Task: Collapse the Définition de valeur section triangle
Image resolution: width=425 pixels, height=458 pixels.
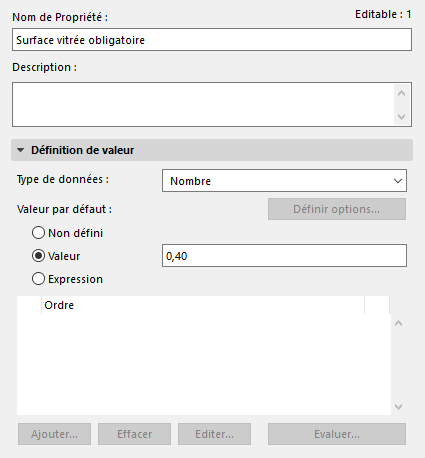Action: click(x=20, y=150)
